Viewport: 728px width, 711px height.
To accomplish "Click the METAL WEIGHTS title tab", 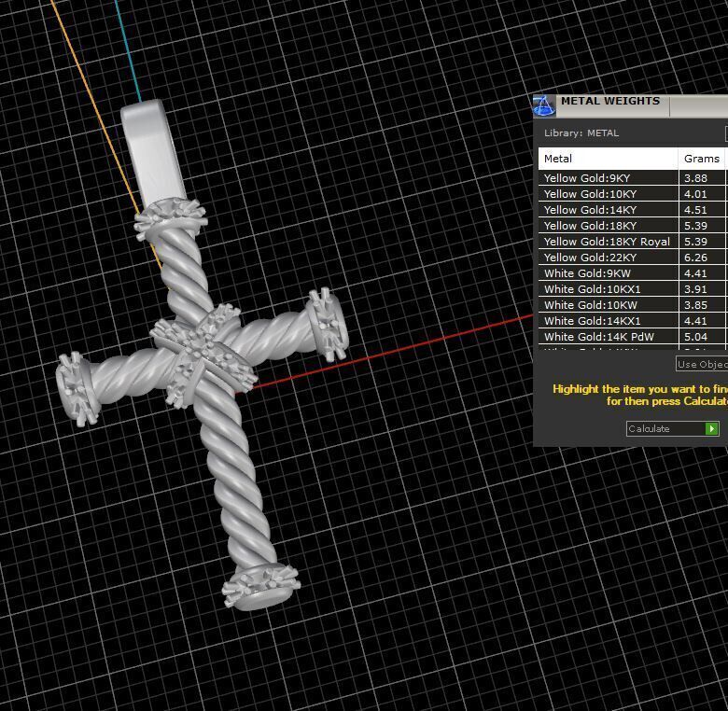I will [x=612, y=105].
